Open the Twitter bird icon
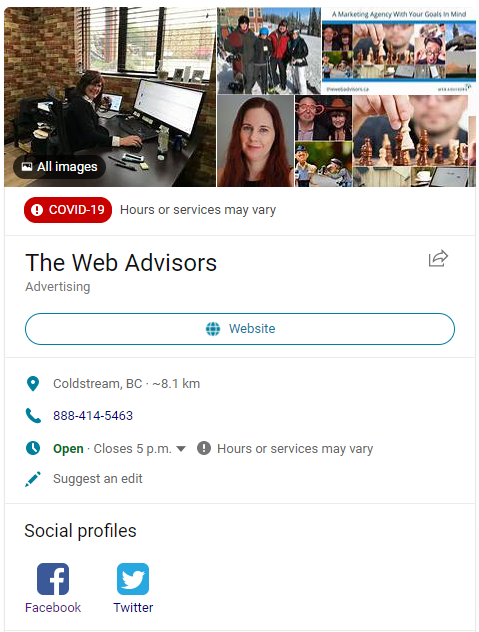 click(133, 579)
